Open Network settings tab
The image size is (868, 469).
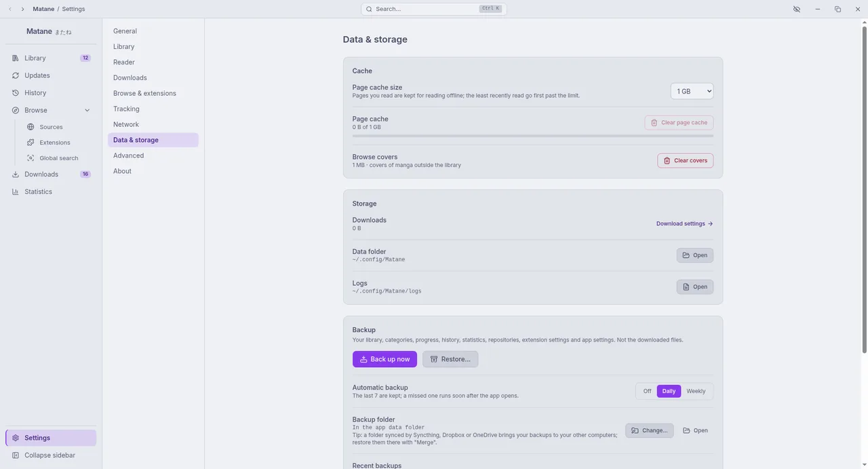pos(153,124)
